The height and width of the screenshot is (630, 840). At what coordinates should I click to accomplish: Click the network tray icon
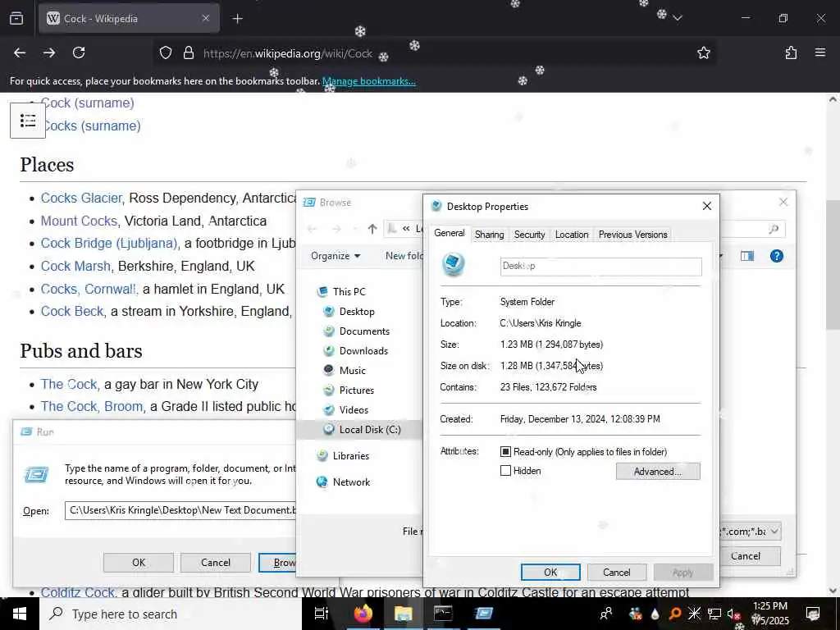click(x=714, y=614)
